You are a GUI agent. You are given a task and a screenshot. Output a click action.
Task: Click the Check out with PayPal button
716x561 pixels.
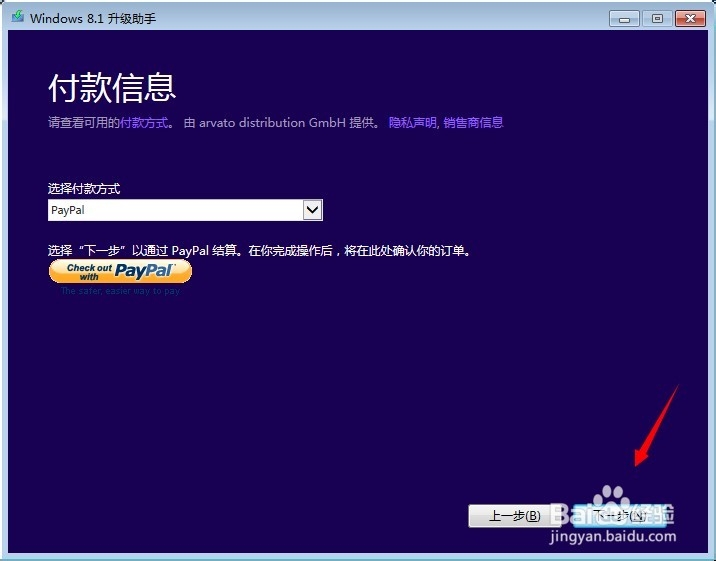coord(120,271)
